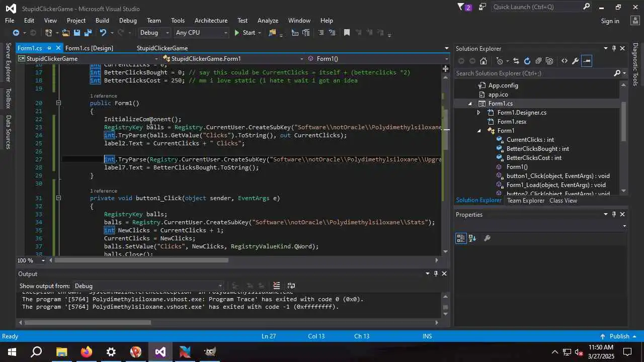Click the search magnifier in Solution Explorer

tap(617, 73)
